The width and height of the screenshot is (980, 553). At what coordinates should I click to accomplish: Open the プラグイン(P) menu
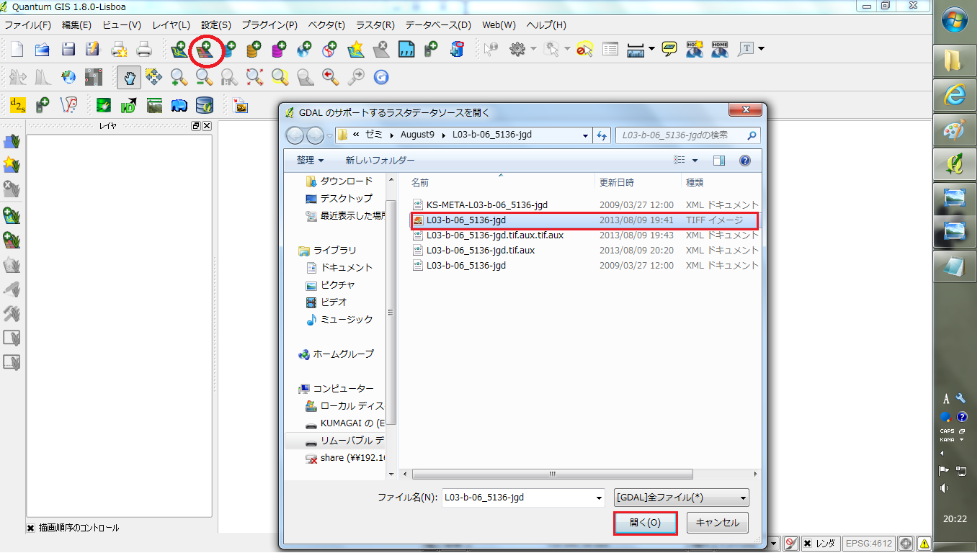click(x=269, y=25)
